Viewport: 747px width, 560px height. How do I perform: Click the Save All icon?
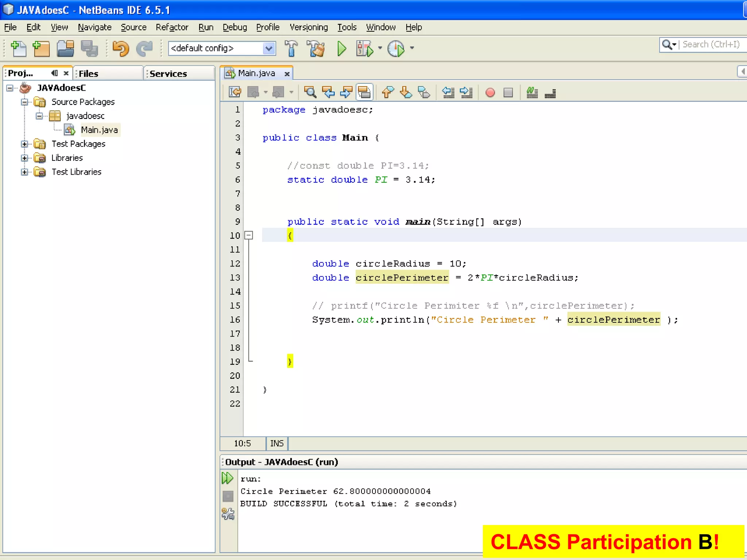click(90, 48)
